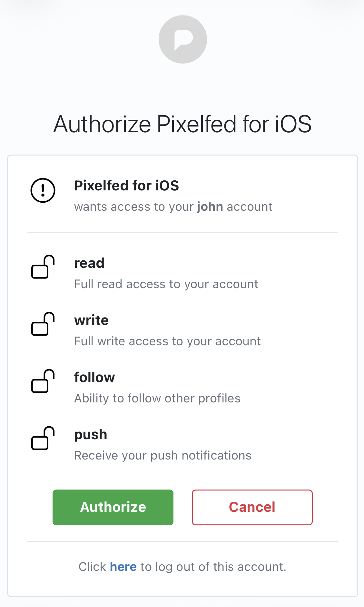Click the bold 'john' account name
The image size is (364, 607).
point(210,207)
